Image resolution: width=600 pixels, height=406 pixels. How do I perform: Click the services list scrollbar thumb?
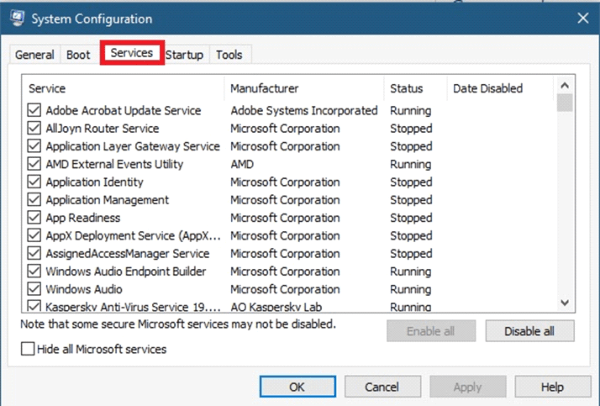click(565, 103)
